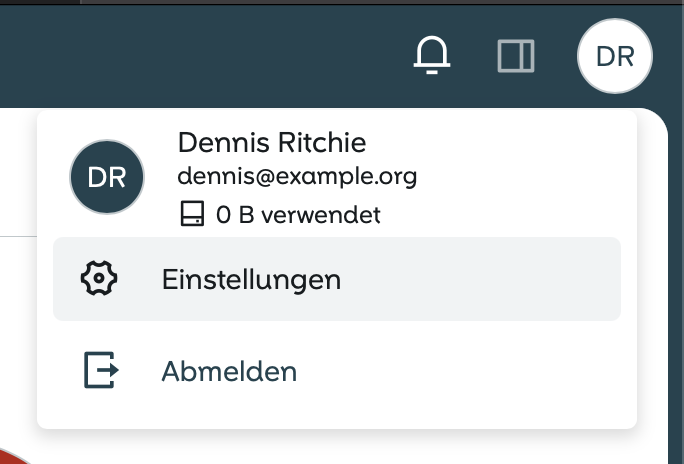The height and width of the screenshot is (464, 684).
Task: Click the empty dark header bar area
Action: click(x=200, y=50)
